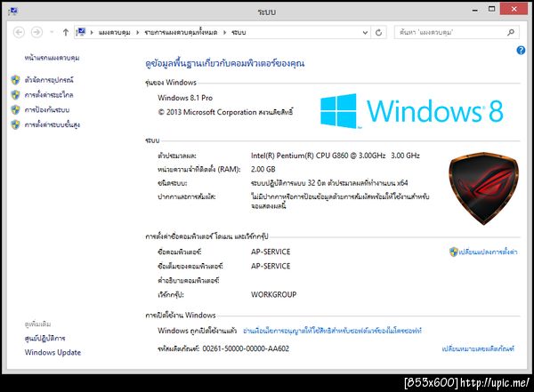Select the 32-bit system type value
The width and height of the screenshot is (534, 392).
(329, 183)
